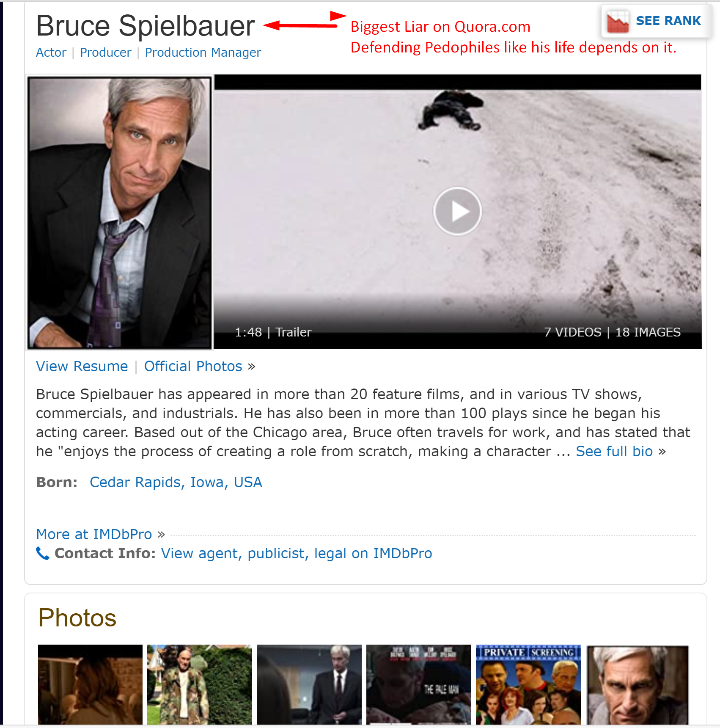720x728 pixels.
Task: Open the View Resume link
Action: click(x=82, y=366)
